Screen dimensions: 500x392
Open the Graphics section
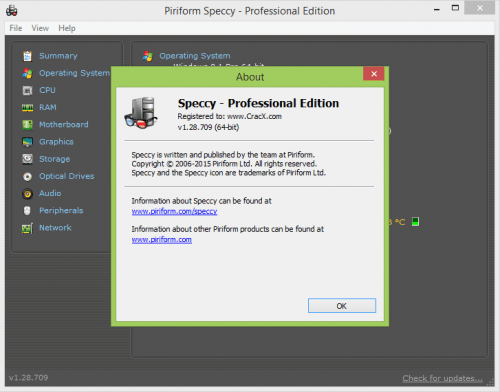click(x=56, y=142)
